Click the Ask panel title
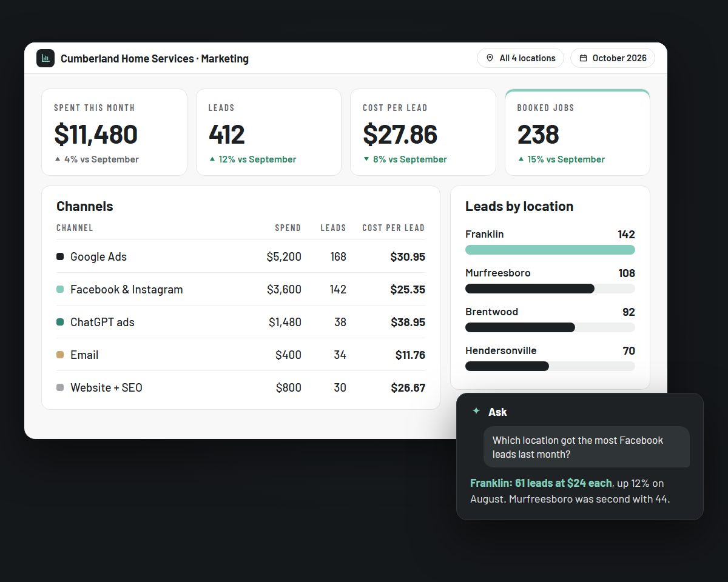 point(497,412)
